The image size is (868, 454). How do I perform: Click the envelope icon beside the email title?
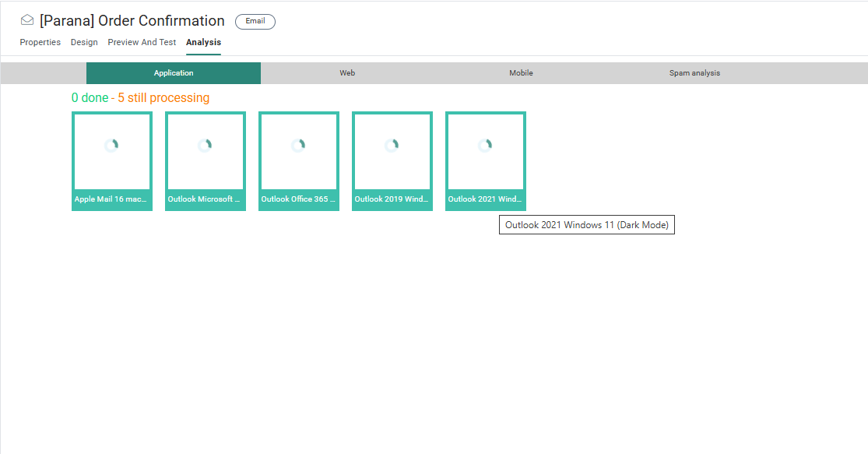point(27,21)
